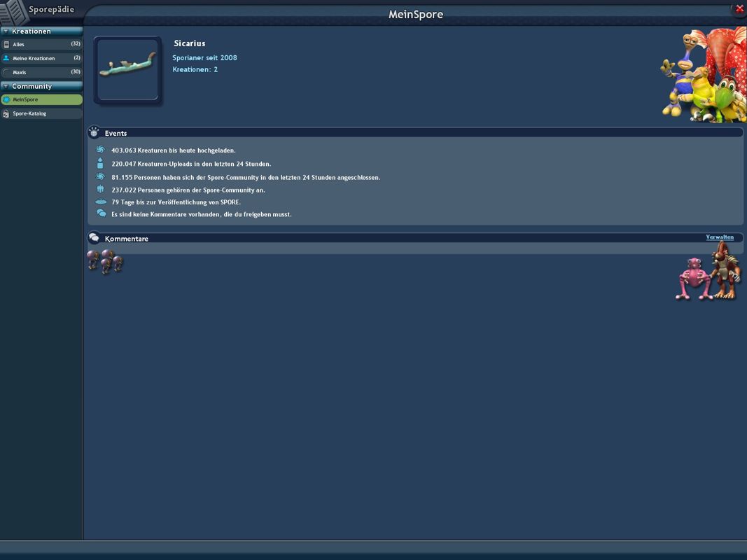The image size is (747, 560).
Task: Click the Events panel header icon
Action: [x=94, y=132]
